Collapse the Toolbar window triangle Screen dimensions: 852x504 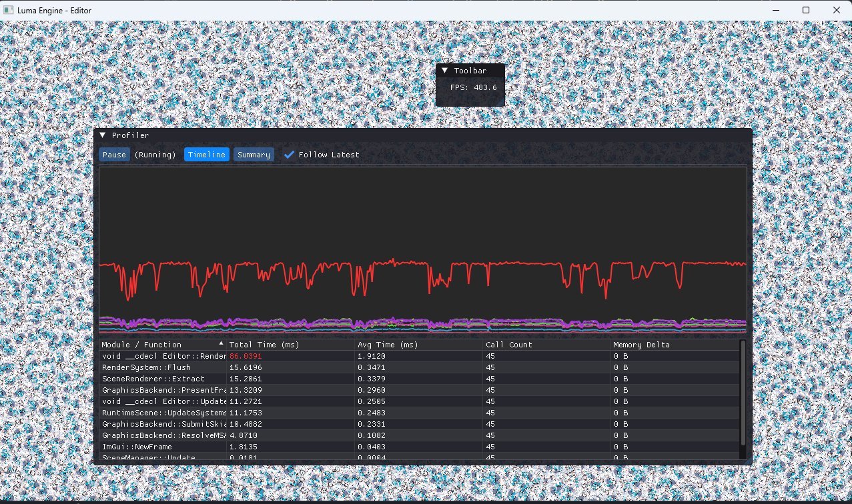[x=444, y=71]
